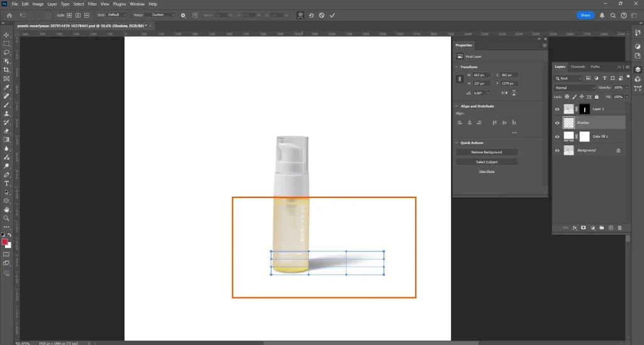Click the warp settings gear icon
Screen dimensions: 644x345
coord(183,15)
